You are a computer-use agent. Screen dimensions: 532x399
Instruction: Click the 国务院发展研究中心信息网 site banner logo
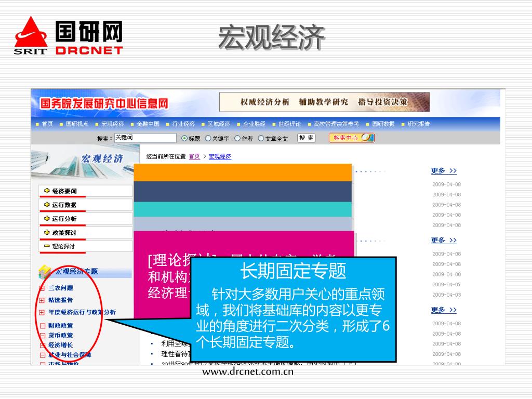tap(104, 103)
